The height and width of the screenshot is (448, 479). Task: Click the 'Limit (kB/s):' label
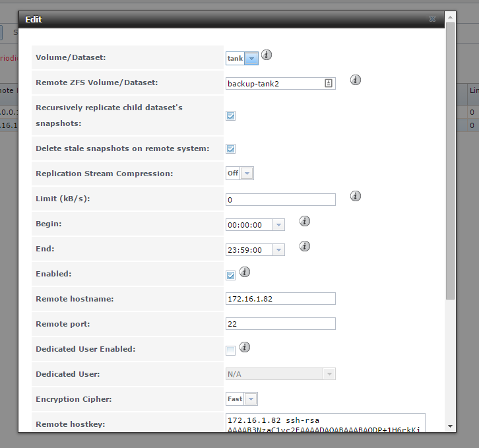click(x=63, y=199)
